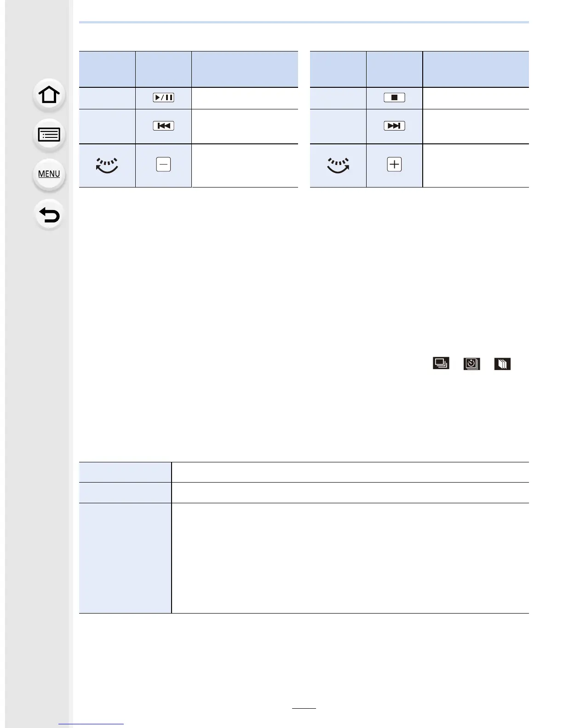Click the play/pause icon in table
Screen dimensions: 563x728
[163, 97]
